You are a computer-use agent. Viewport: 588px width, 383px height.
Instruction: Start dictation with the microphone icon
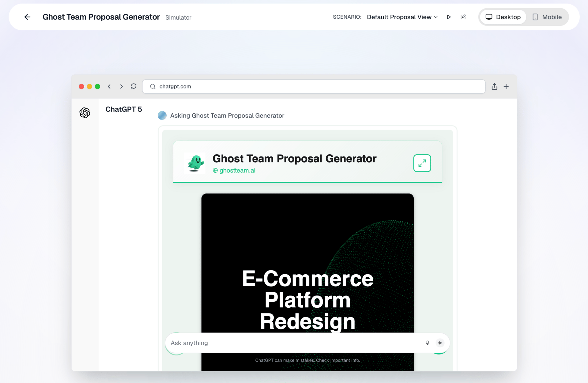[x=428, y=343]
